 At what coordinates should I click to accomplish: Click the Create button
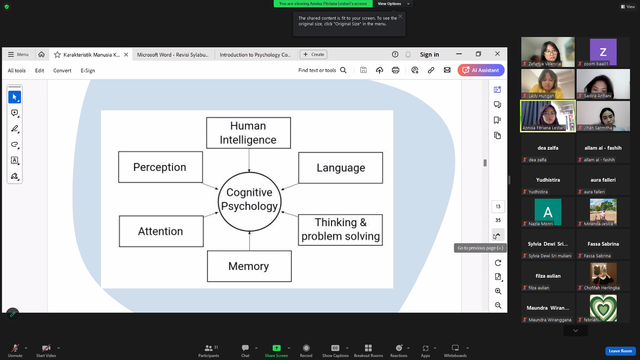point(313,54)
